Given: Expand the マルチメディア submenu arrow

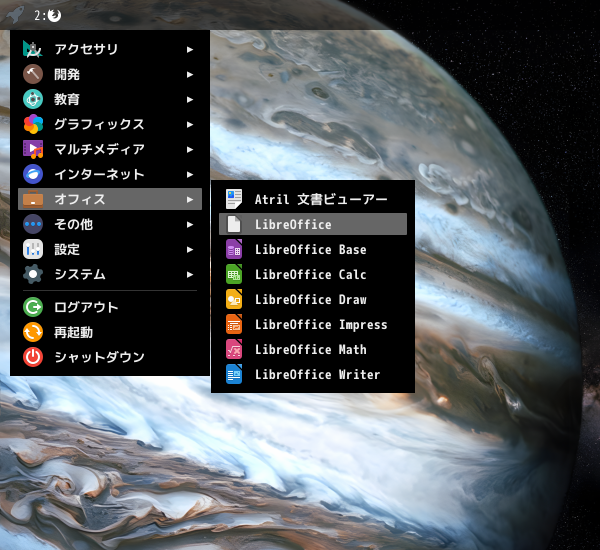Looking at the screenshot, I should 190,149.
